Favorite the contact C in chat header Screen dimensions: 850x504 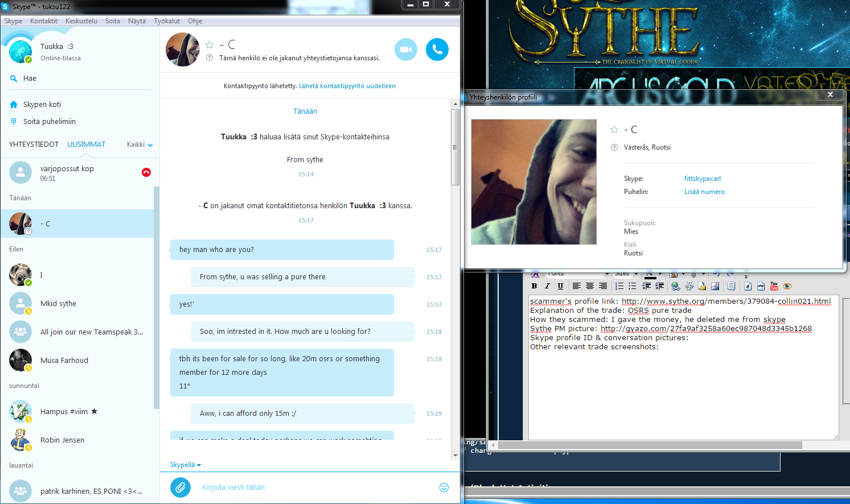pos(210,44)
